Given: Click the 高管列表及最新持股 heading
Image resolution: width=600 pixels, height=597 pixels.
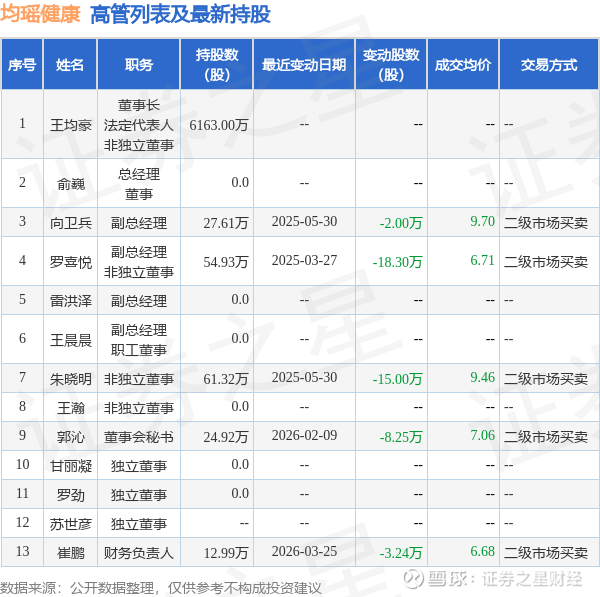Looking at the screenshot, I should click(x=180, y=15).
